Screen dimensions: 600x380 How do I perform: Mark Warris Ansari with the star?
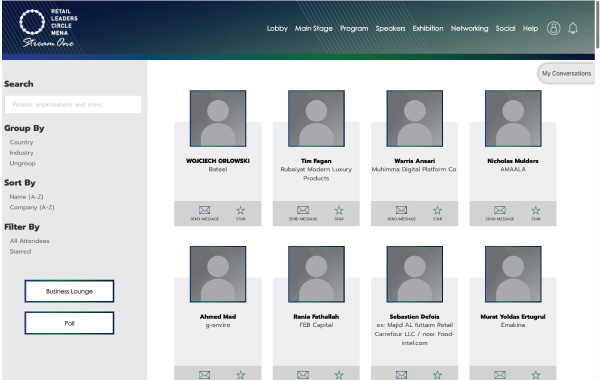pos(437,210)
